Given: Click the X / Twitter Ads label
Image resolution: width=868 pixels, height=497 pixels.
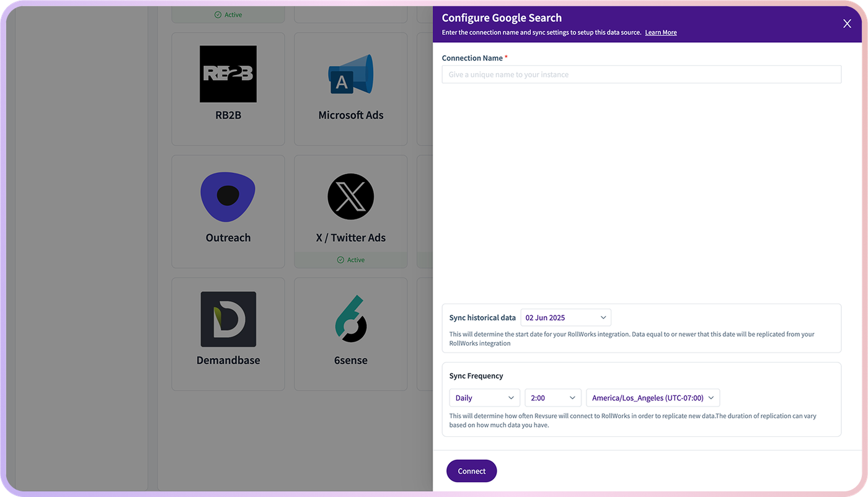Looking at the screenshot, I should coord(351,238).
